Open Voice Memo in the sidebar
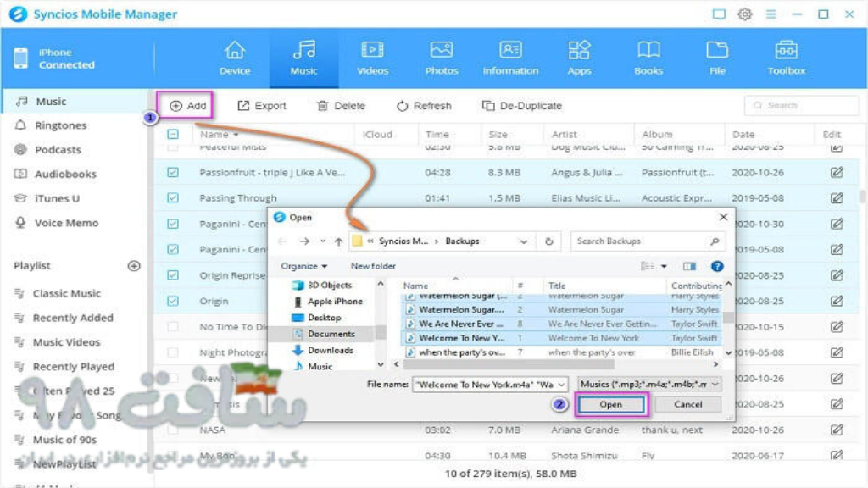The width and height of the screenshot is (868, 488). point(66,223)
